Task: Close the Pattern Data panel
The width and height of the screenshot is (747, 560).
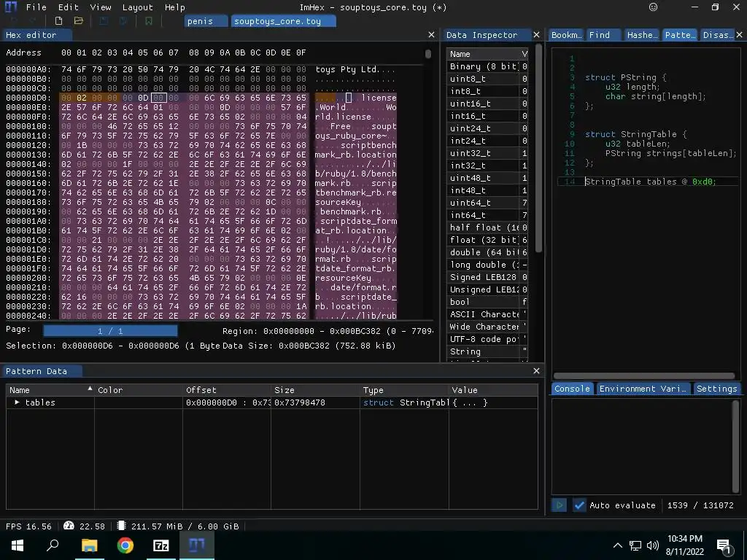Action: tap(536, 371)
